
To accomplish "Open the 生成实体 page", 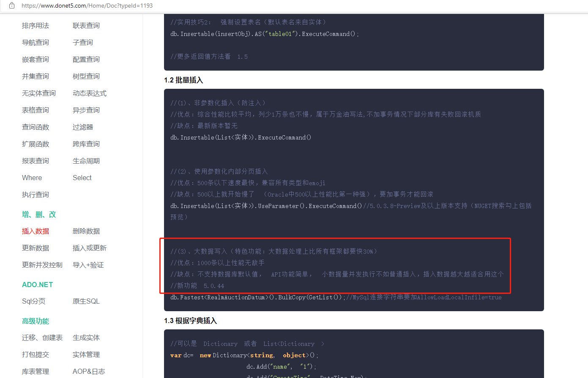I will (x=86, y=337).
